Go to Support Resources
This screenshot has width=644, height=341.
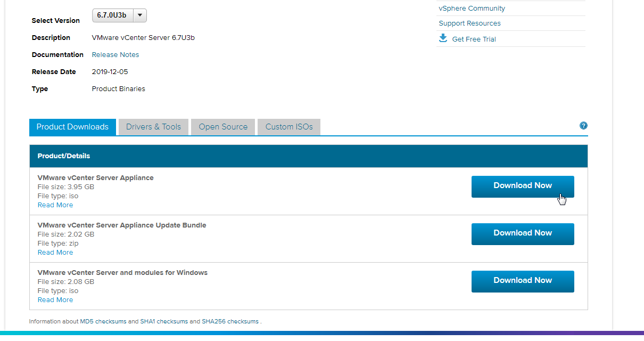click(469, 23)
